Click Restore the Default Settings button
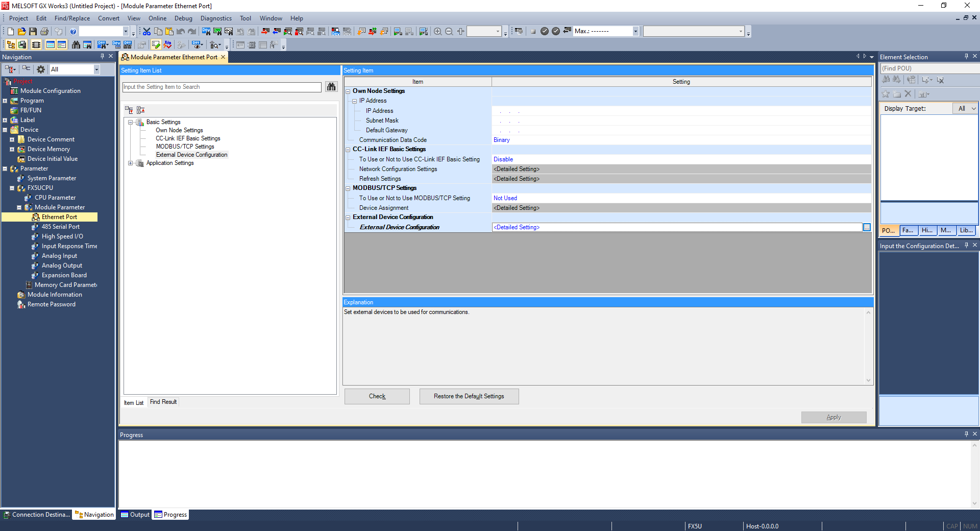This screenshot has width=980, height=531. [469, 397]
